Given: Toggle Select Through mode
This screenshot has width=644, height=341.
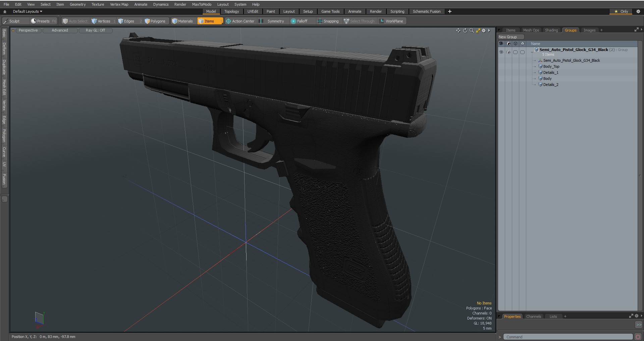Looking at the screenshot, I should click(359, 21).
